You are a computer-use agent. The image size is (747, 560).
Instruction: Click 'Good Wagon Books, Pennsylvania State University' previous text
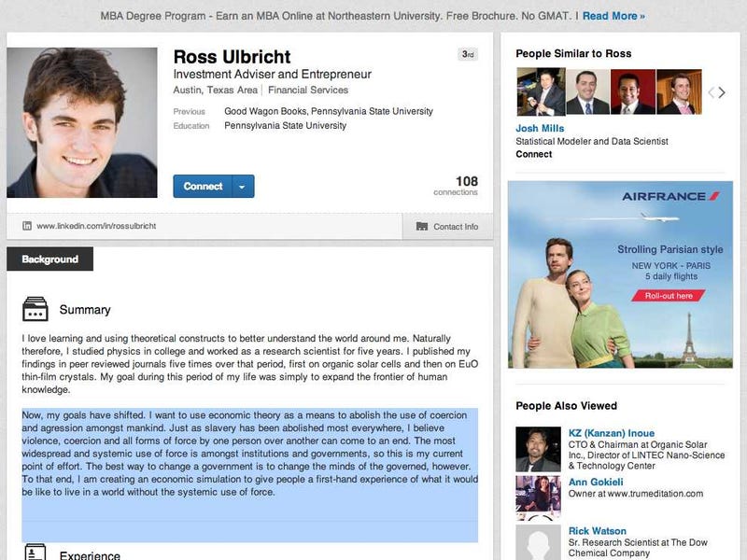pos(329,111)
